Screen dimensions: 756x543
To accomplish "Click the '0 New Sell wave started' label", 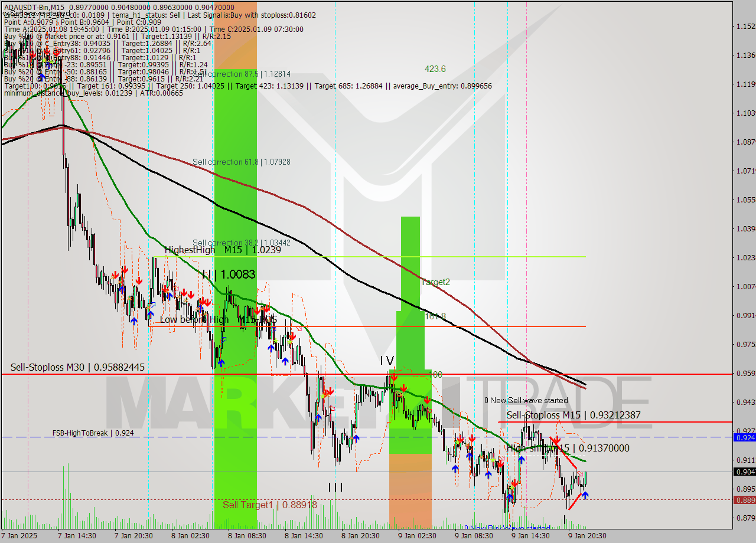I will [x=526, y=400].
